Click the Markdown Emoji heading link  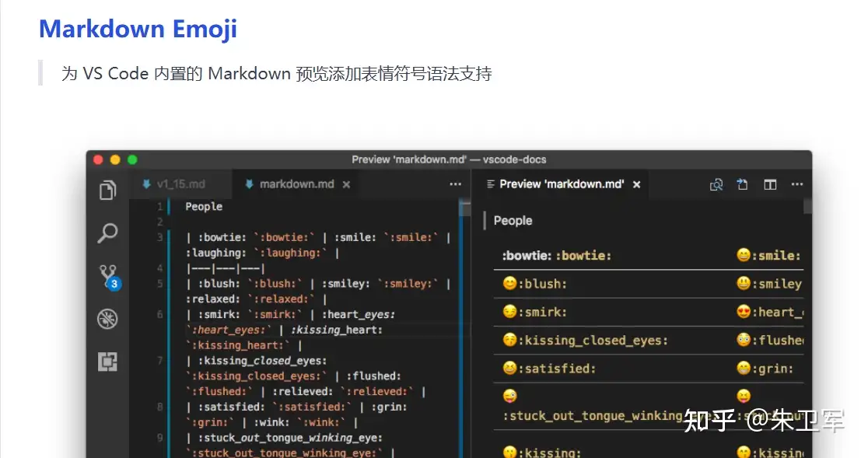(138, 29)
